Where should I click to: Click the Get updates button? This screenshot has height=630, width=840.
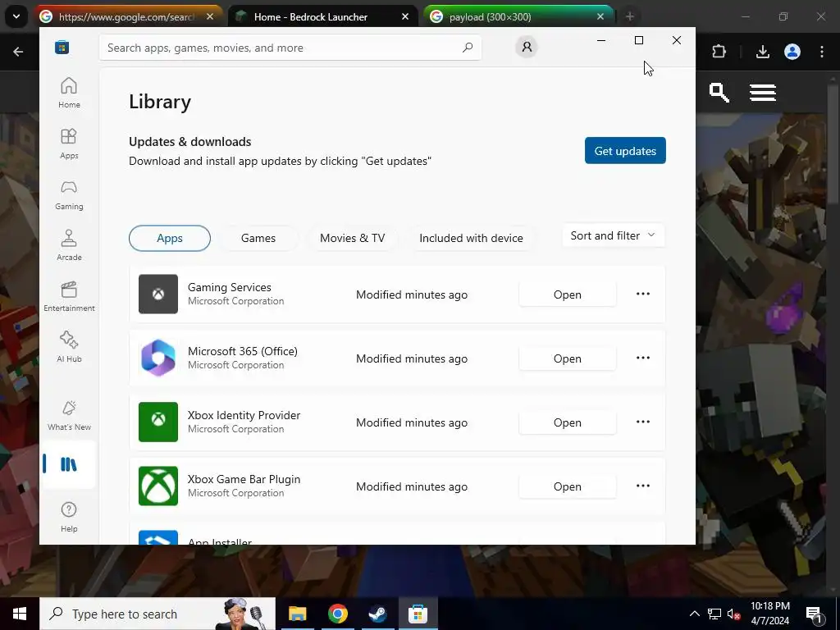click(x=625, y=151)
